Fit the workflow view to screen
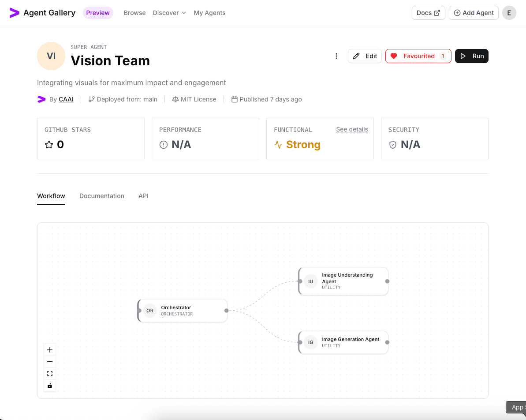 point(49,373)
